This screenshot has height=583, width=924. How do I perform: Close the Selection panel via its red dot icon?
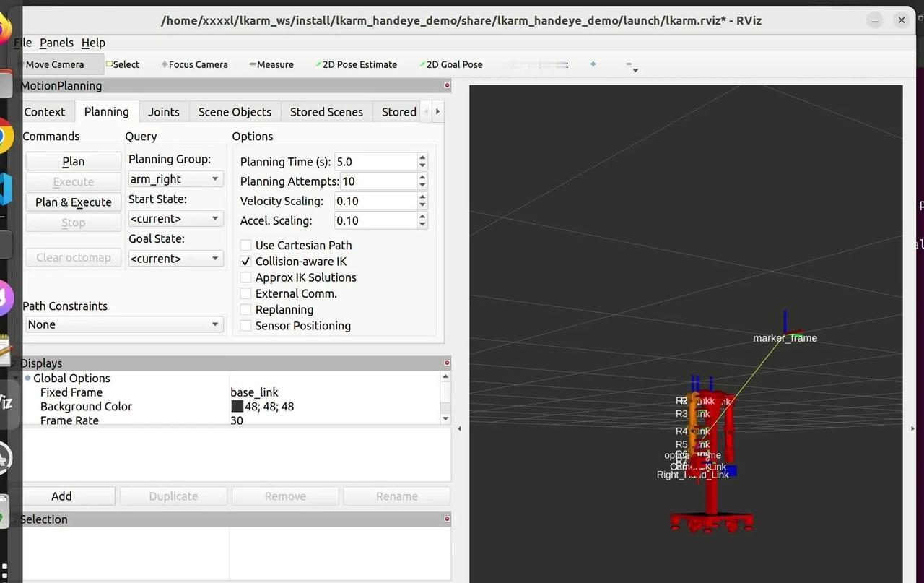tap(447, 519)
